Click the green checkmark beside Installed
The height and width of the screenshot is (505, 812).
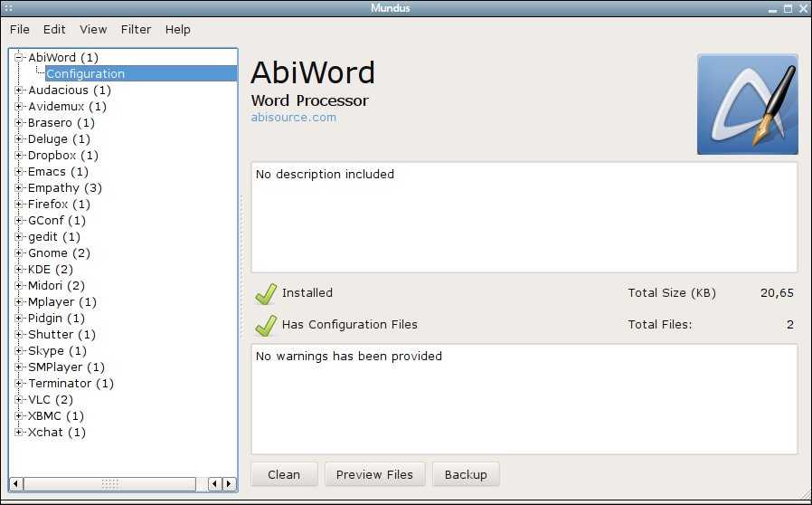pos(266,293)
